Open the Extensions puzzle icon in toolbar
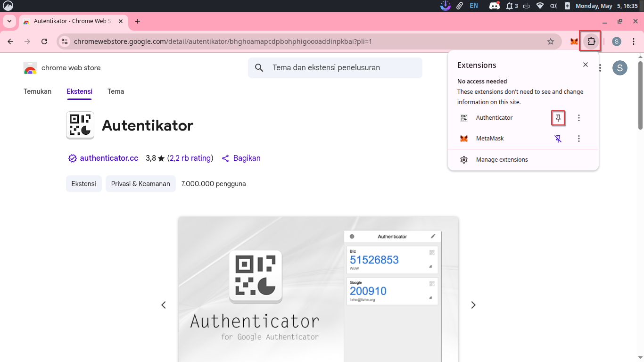The image size is (644, 362). pyautogui.click(x=591, y=41)
